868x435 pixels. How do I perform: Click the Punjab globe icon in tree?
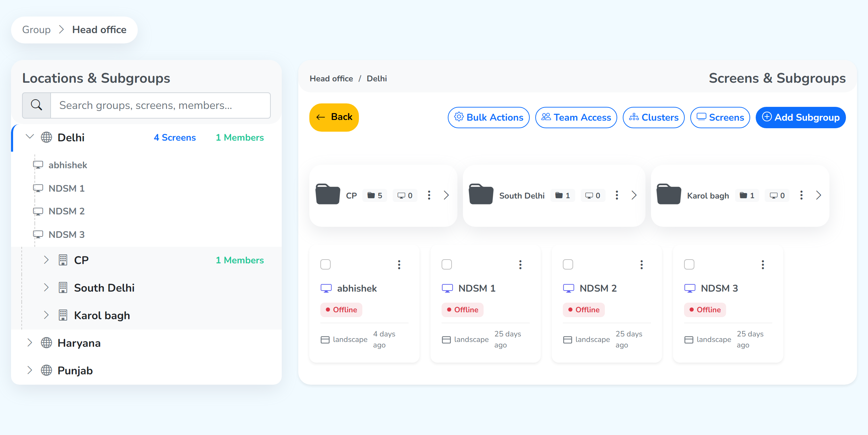point(46,370)
